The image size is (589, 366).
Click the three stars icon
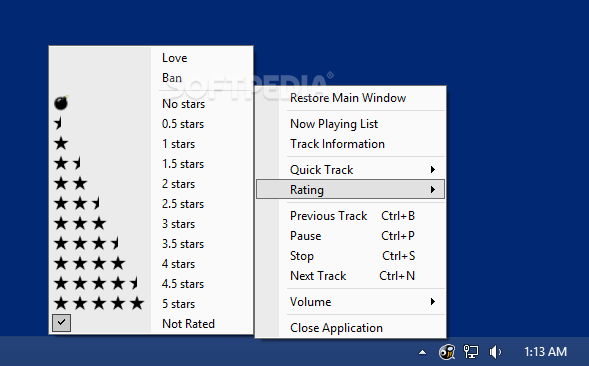tap(80, 223)
